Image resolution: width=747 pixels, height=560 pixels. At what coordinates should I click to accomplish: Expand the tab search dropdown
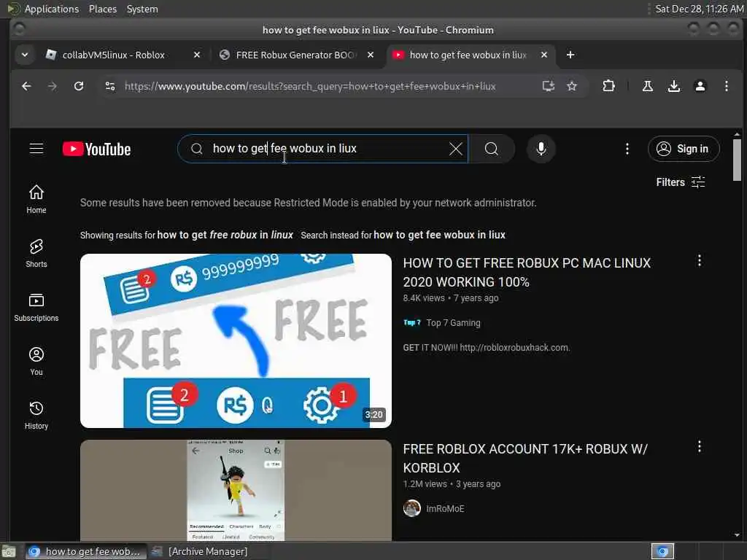click(x=25, y=55)
